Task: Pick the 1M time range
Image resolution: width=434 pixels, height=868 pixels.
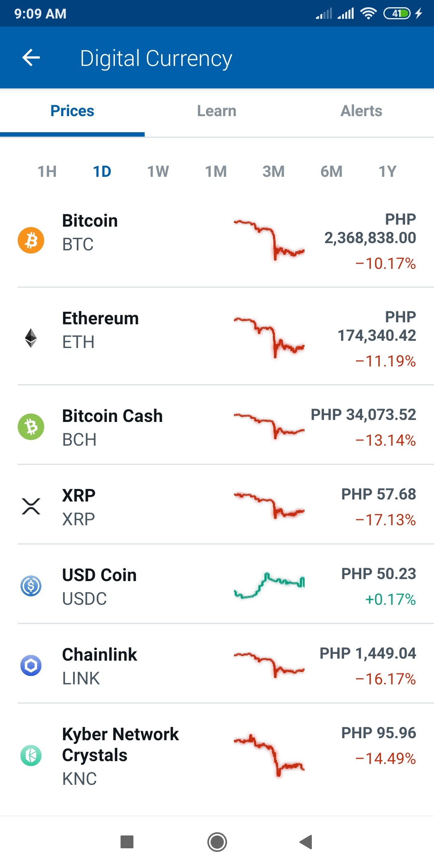Action: pos(216,172)
